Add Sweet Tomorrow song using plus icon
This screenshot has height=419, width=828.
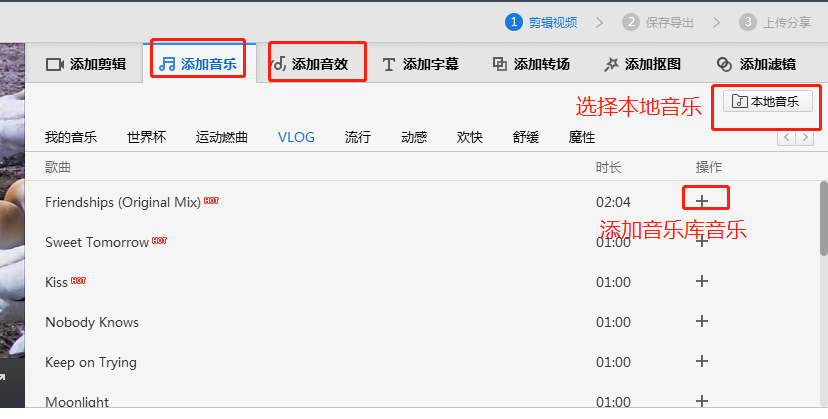(x=702, y=242)
